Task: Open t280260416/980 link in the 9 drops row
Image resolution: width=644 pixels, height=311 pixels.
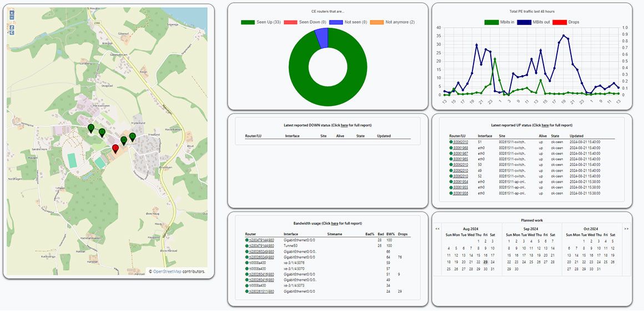Action: [x=261, y=274]
